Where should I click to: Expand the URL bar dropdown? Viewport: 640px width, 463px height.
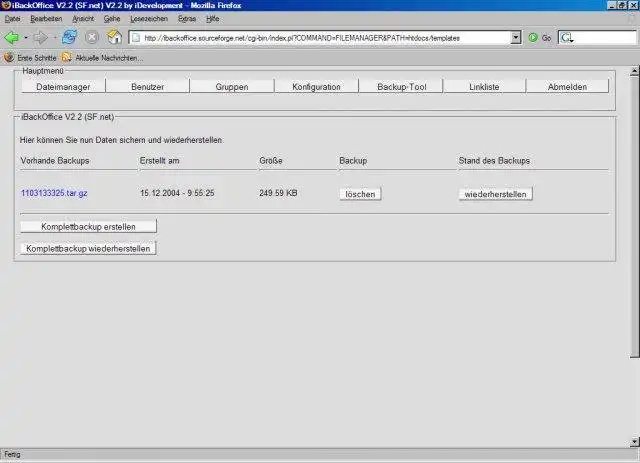point(516,38)
